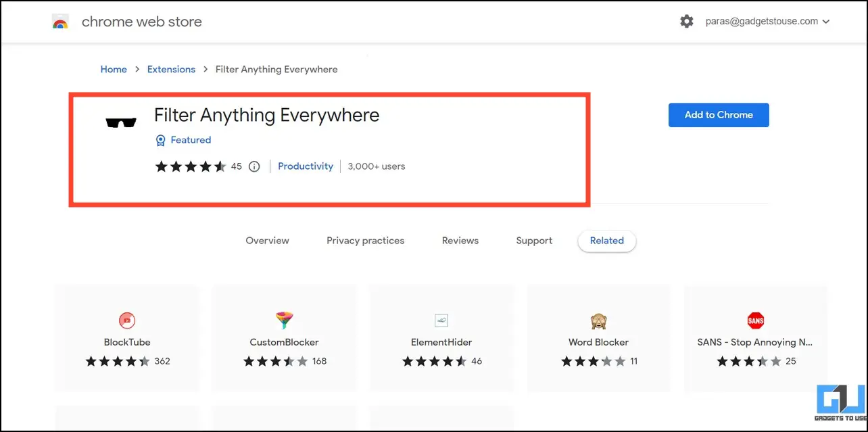Screen dimensions: 868x432
Task: Open the Reviews tab
Action: click(x=460, y=241)
